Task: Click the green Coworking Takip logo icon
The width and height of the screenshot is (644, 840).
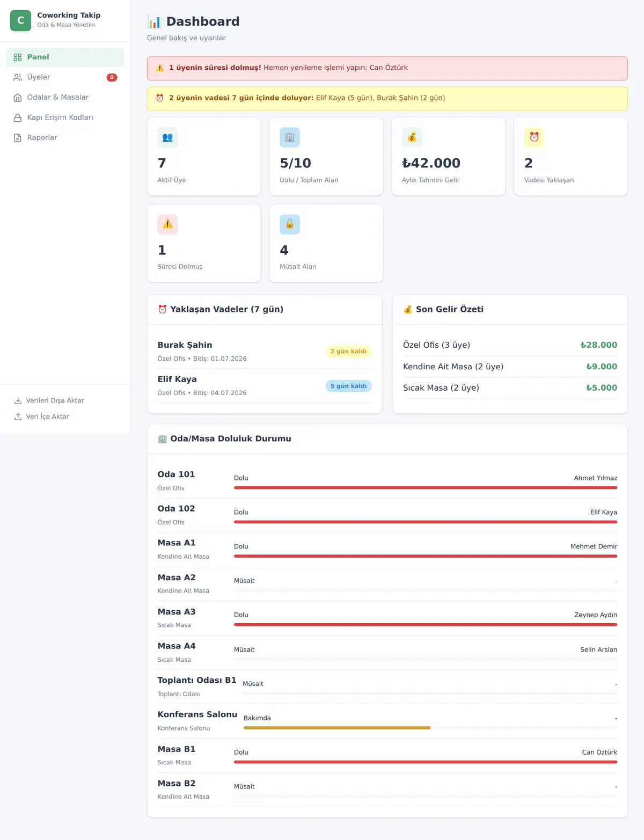Action: click(20, 20)
